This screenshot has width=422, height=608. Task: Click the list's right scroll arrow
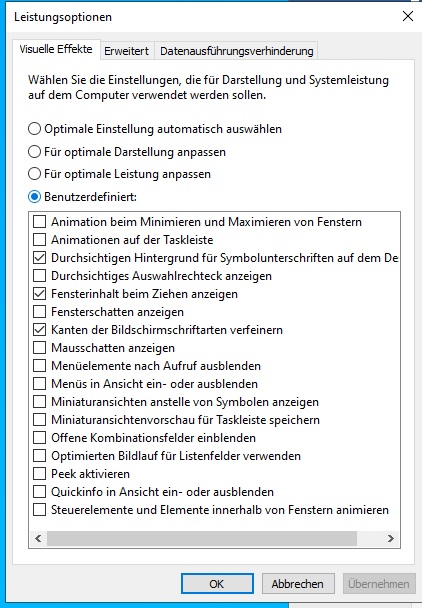pos(391,538)
